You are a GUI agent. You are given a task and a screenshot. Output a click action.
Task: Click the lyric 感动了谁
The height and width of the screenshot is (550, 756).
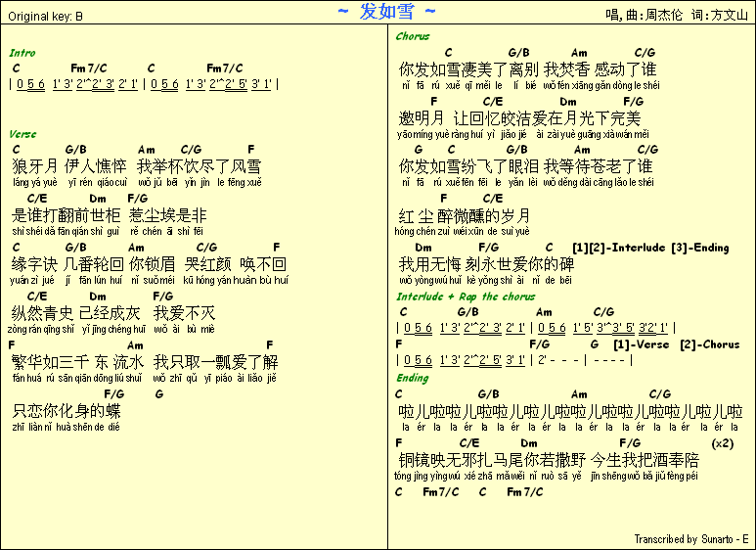tap(625, 69)
